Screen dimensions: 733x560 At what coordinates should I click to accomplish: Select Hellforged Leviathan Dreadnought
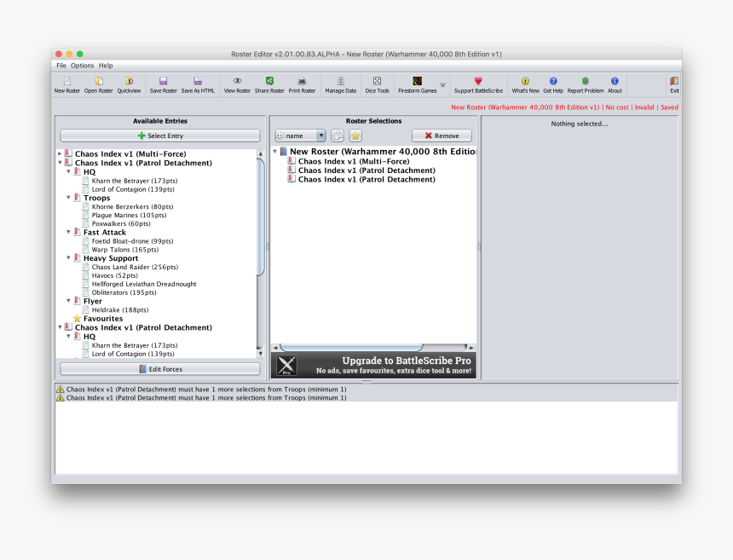(144, 284)
